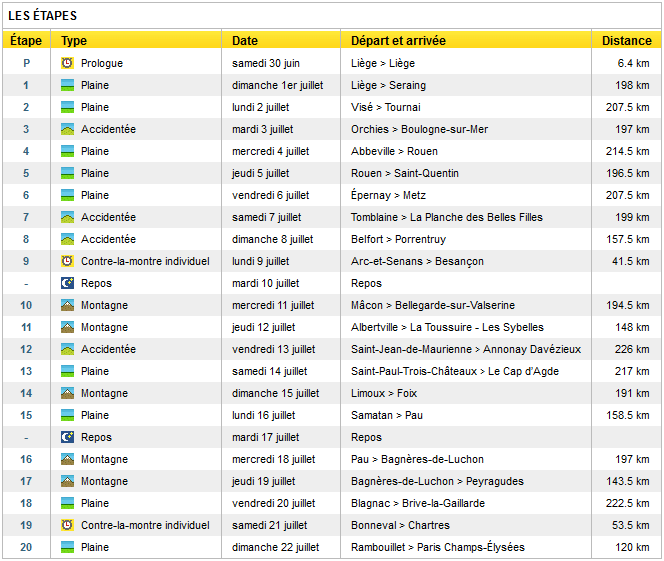Image resolution: width=664 pixels, height=561 pixels.
Task: Click the clock icon in the Prologue row
Action: pos(67,63)
